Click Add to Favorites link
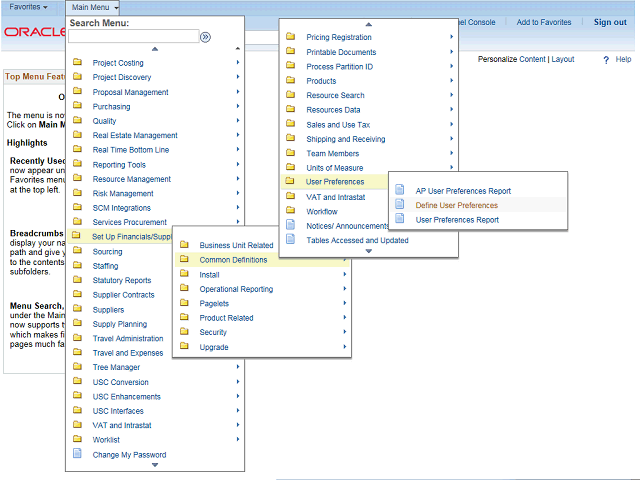 coord(544,22)
